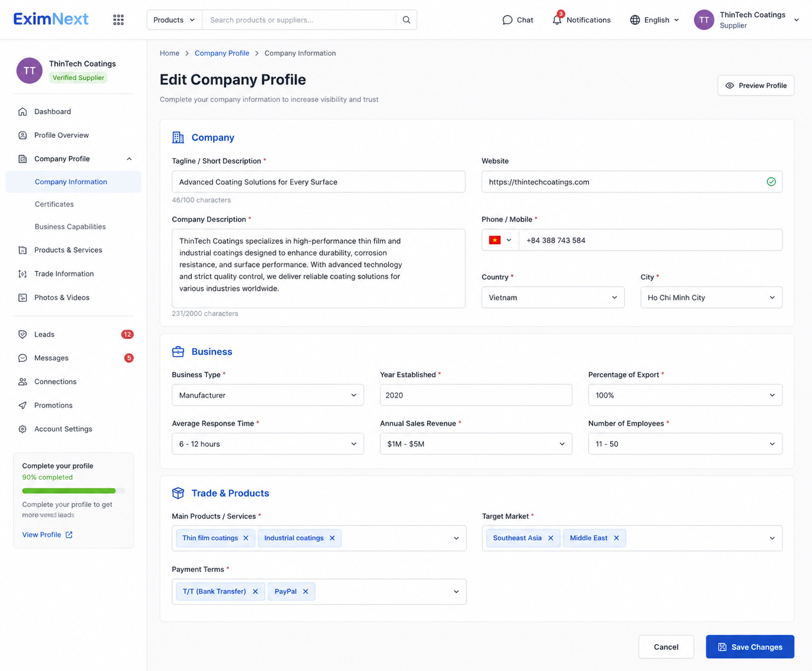The image size is (812, 671).
Task: Expand the Payment Terms dropdown arrow
Action: 456,592
